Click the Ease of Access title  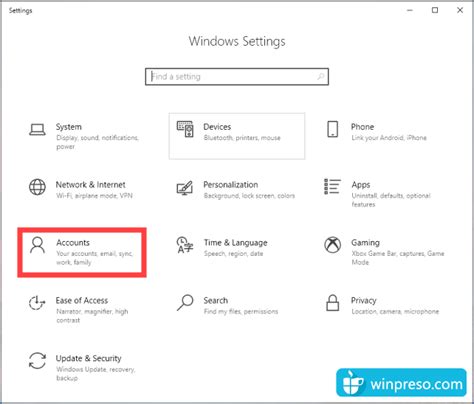click(82, 300)
